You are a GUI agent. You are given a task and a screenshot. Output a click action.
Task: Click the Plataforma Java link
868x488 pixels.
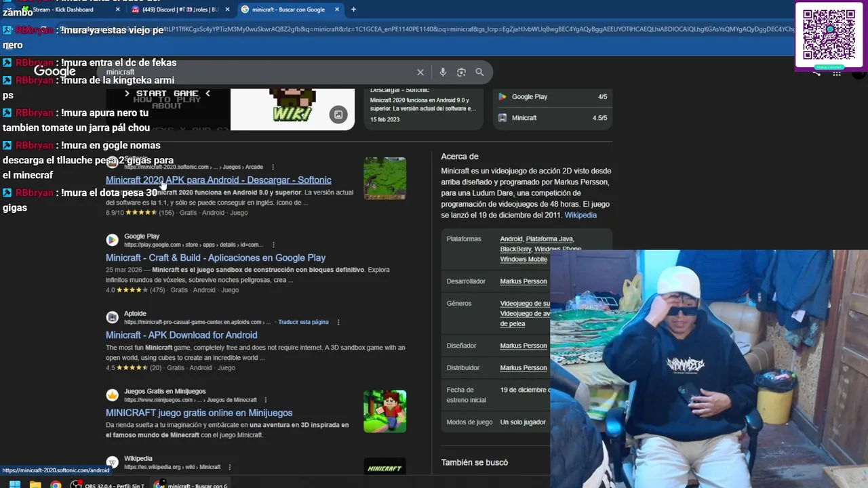[x=549, y=239]
